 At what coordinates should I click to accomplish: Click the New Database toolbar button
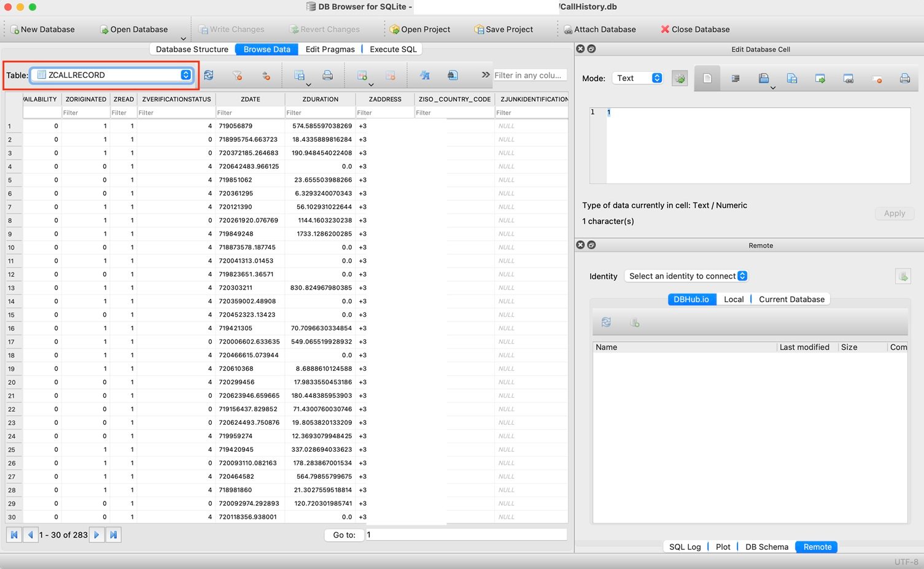pos(42,29)
